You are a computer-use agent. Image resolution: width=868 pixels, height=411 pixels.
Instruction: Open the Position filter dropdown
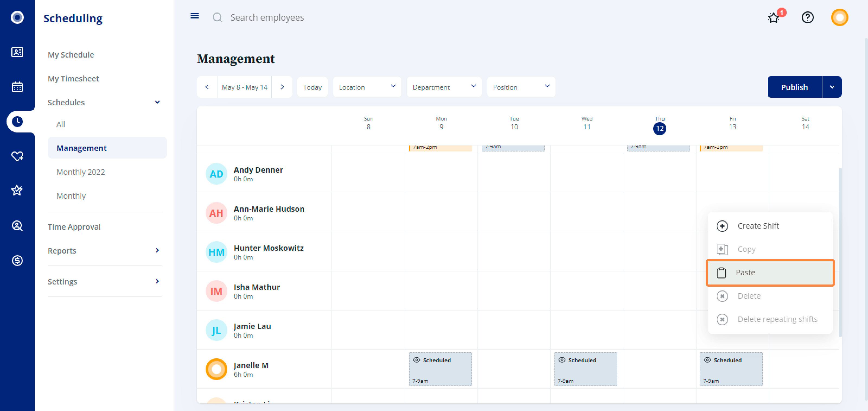[x=521, y=87]
